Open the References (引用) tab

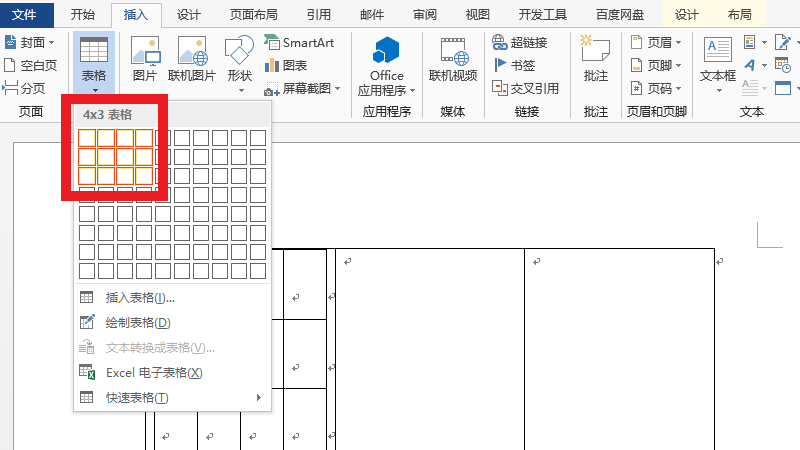click(x=319, y=14)
